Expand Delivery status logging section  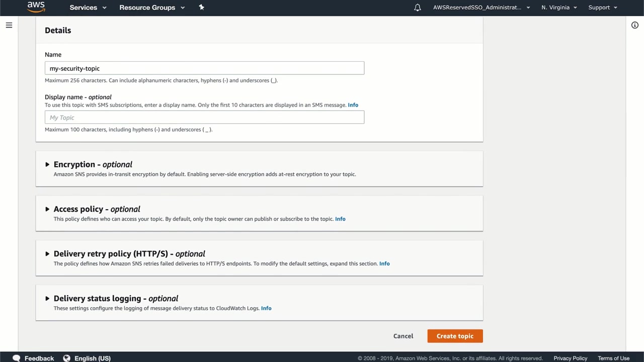click(48, 299)
